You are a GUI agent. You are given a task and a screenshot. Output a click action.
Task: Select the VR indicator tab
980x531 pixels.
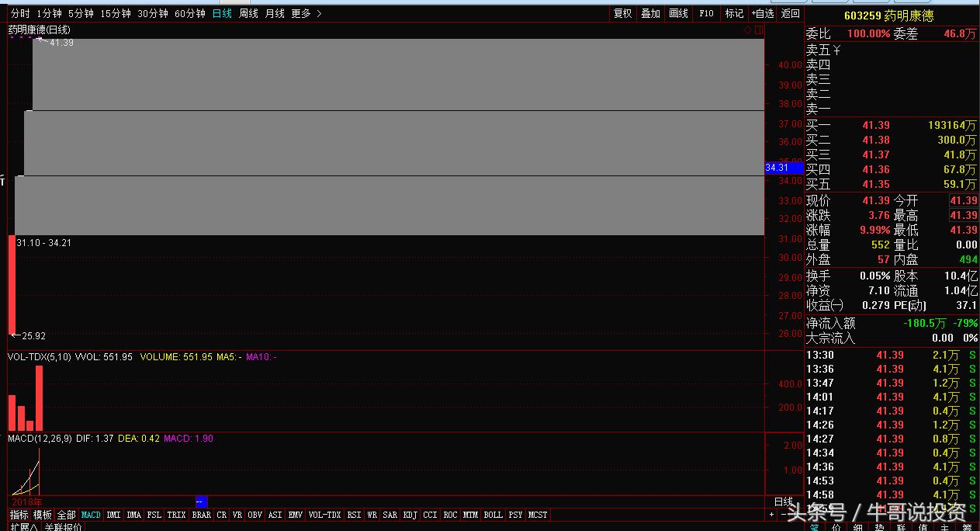coord(237,515)
